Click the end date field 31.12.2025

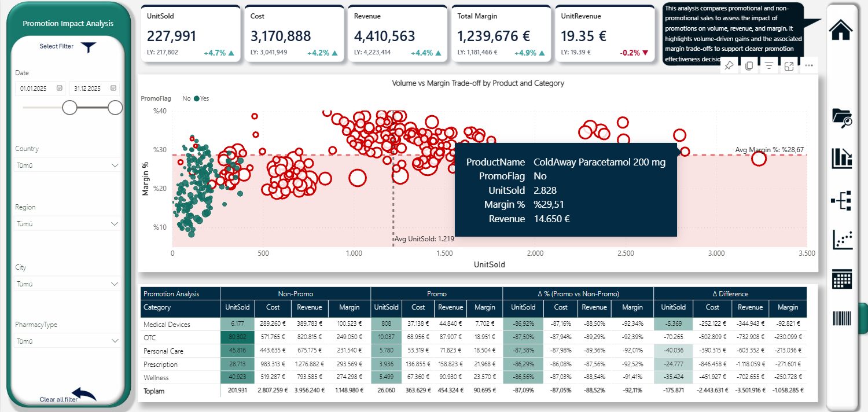88,89
